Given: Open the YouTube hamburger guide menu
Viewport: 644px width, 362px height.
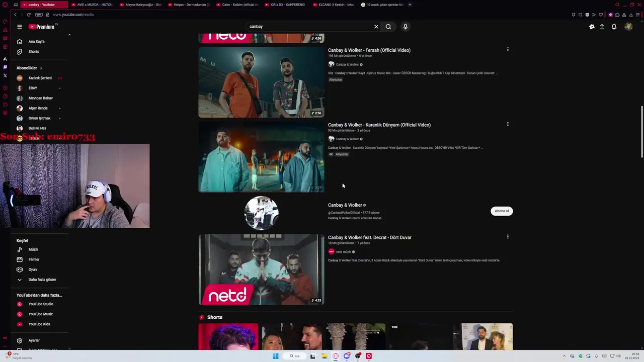Looking at the screenshot, I should click(20, 27).
